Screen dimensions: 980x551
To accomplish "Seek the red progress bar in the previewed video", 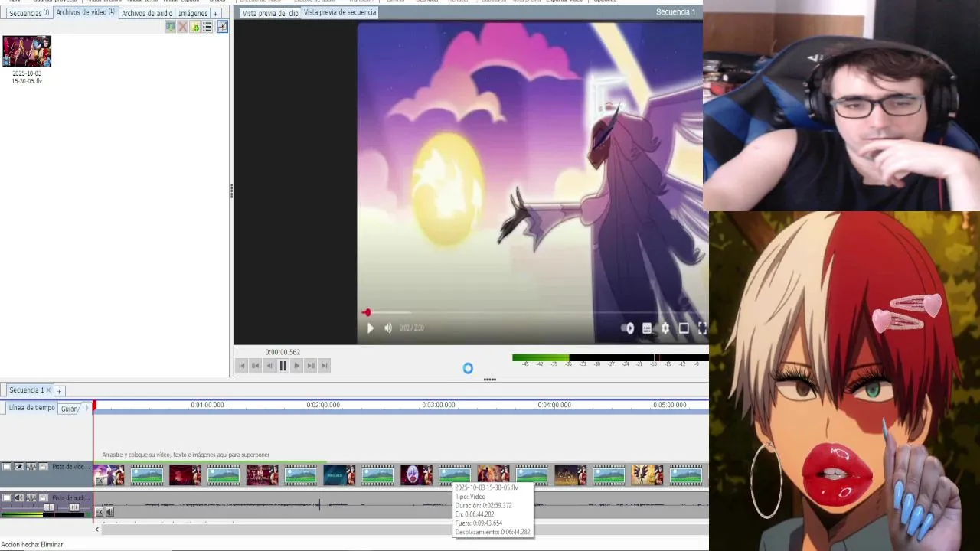I will (367, 312).
